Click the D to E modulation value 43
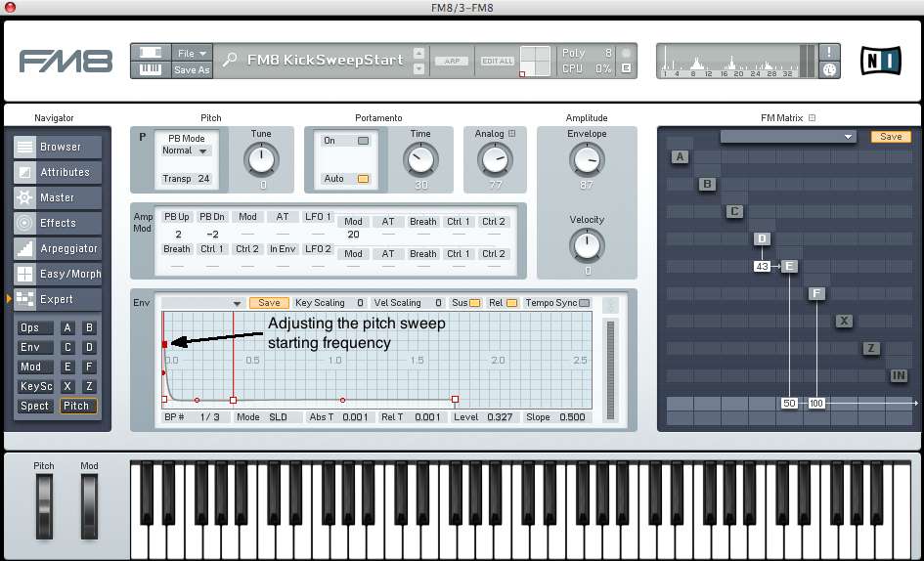This screenshot has width=924, height=561. tap(762, 267)
